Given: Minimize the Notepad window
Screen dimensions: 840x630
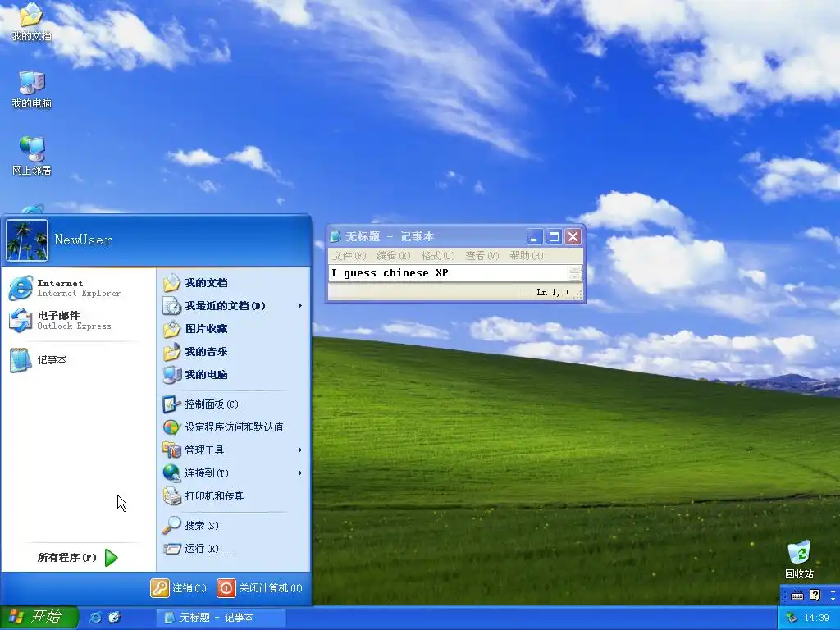Looking at the screenshot, I should (x=535, y=237).
